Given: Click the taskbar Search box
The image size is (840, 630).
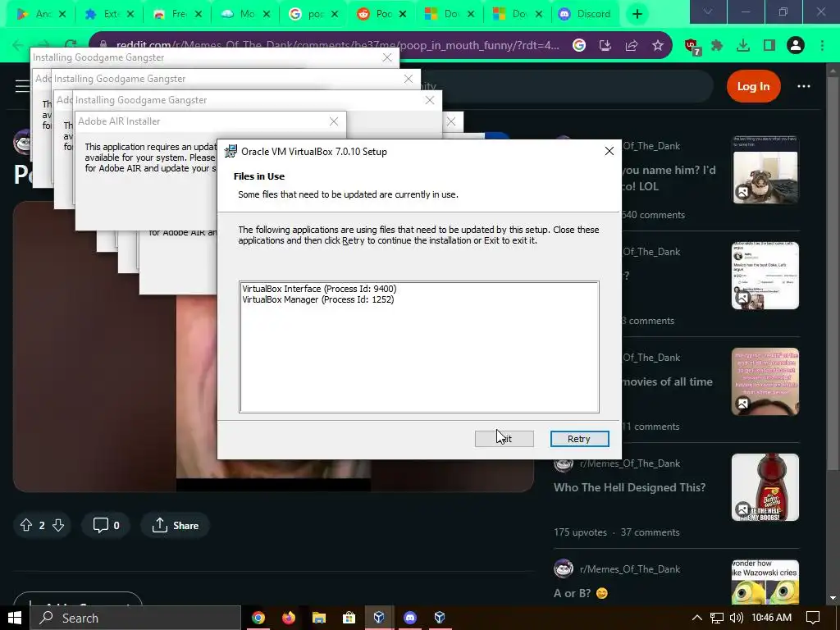Looking at the screenshot, I should [135, 618].
